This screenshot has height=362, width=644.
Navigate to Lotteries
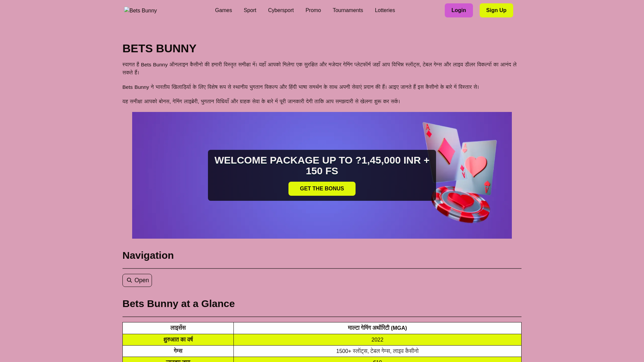(x=385, y=10)
